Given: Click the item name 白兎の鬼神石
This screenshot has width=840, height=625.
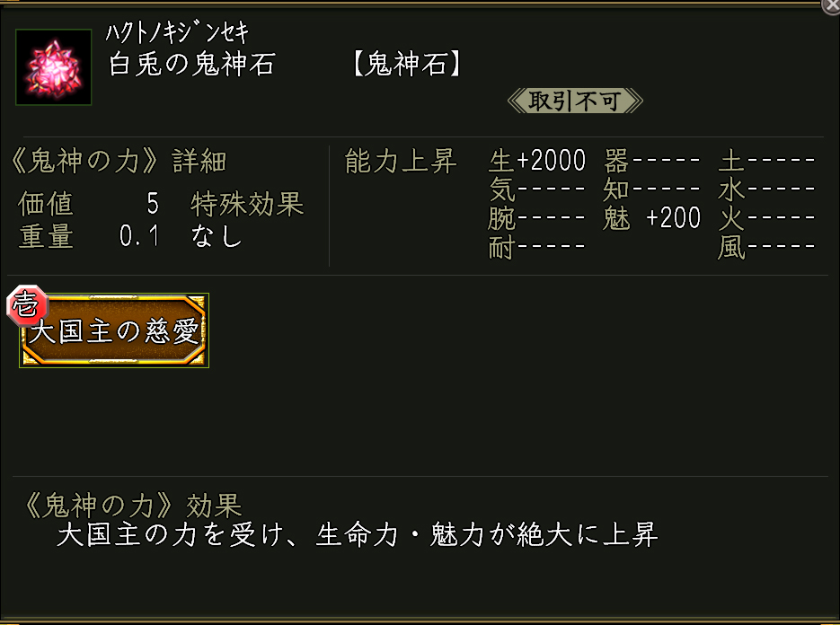Looking at the screenshot, I should [191, 66].
